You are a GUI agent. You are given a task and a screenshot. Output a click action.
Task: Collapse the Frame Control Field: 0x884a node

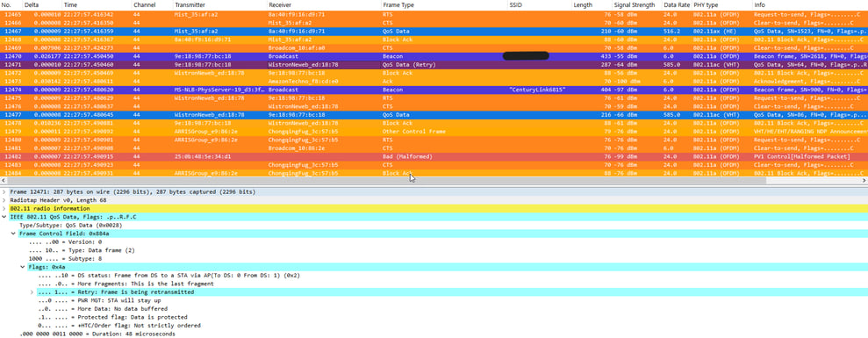point(14,234)
